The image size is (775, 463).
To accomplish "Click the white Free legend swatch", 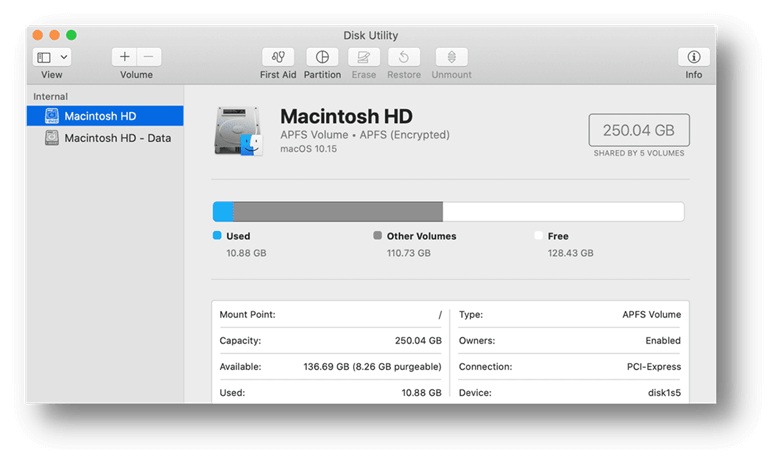I will point(538,235).
